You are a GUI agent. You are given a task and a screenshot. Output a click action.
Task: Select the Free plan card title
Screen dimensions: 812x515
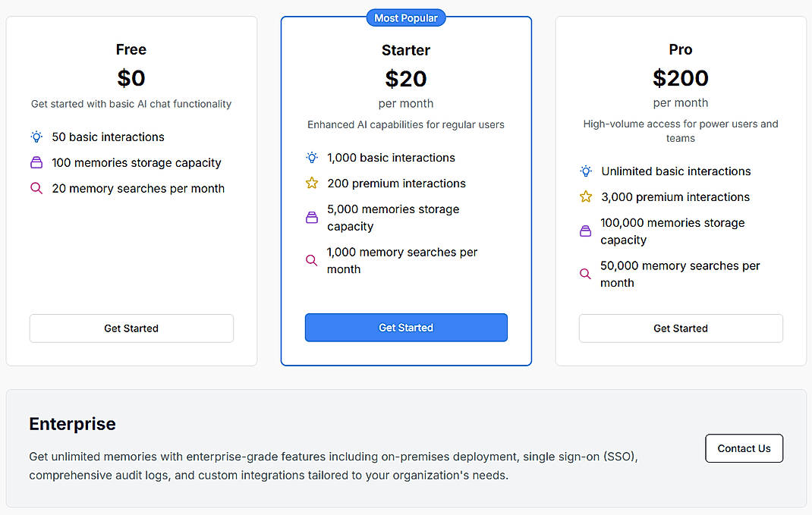point(131,49)
